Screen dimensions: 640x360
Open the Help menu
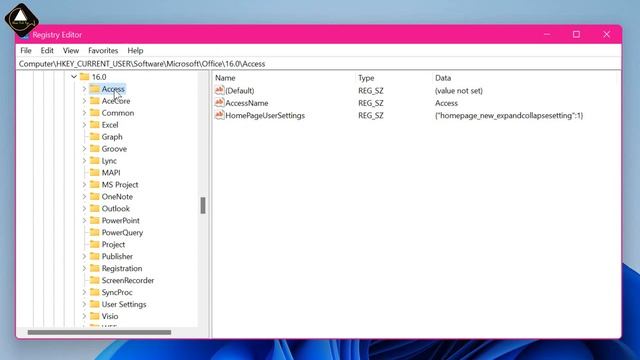tap(135, 51)
